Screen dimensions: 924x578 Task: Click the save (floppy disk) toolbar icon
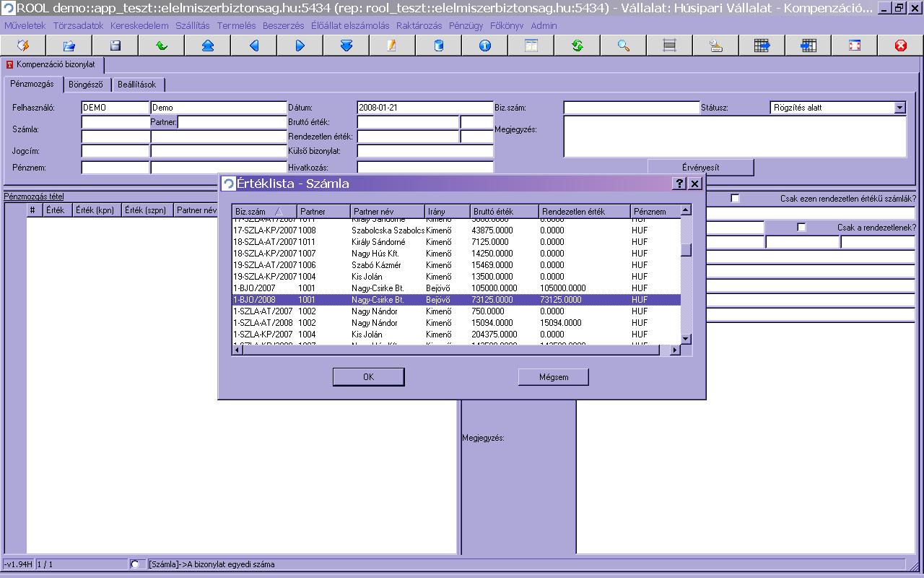[115, 46]
